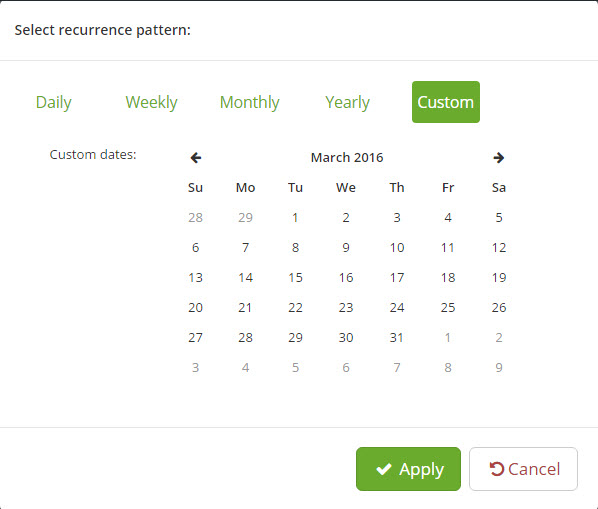Image resolution: width=598 pixels, height=509 pixels.
Task: Select the Yearly recurrence tab
Action: pyautogui.click(x=347, y=102)
